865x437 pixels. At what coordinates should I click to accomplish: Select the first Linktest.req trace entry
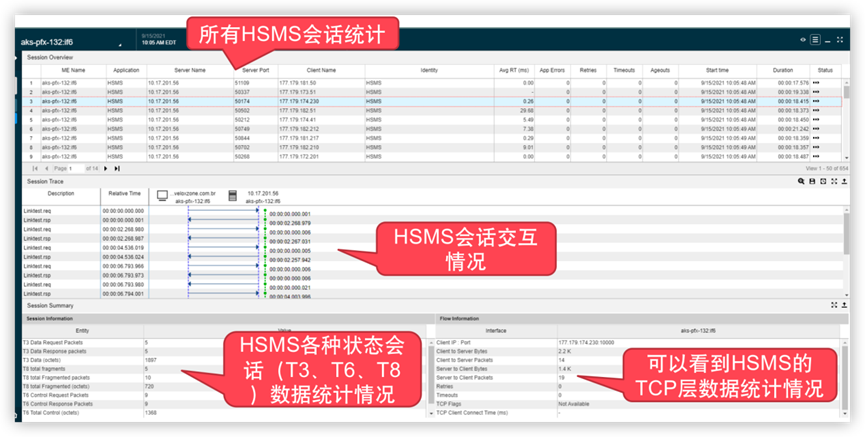pos(41,211)
